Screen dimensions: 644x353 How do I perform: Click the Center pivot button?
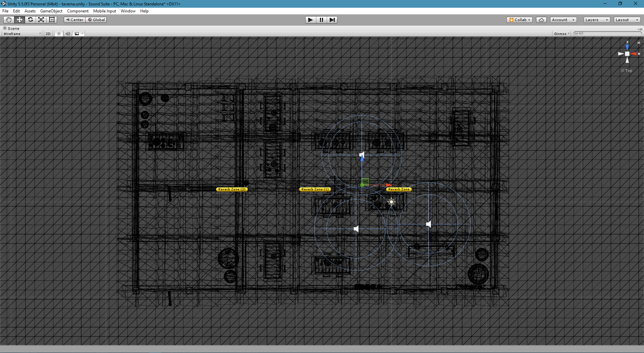click(75, 20)
